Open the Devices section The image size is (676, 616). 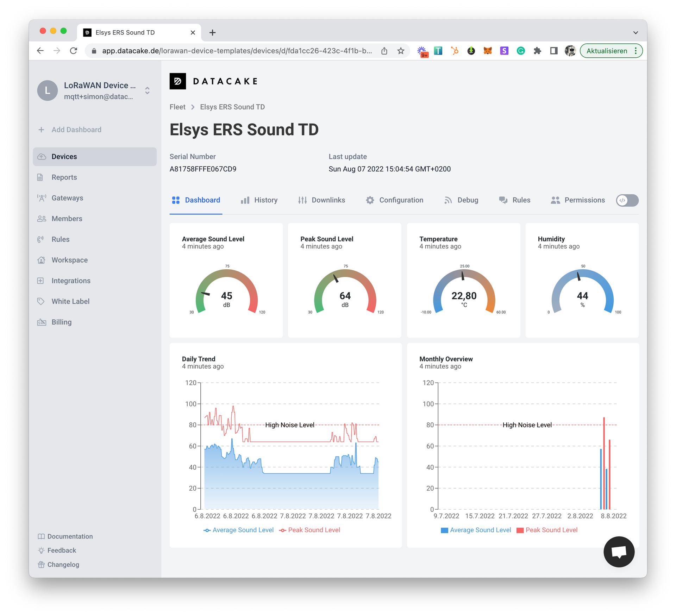tap(64, 157)
